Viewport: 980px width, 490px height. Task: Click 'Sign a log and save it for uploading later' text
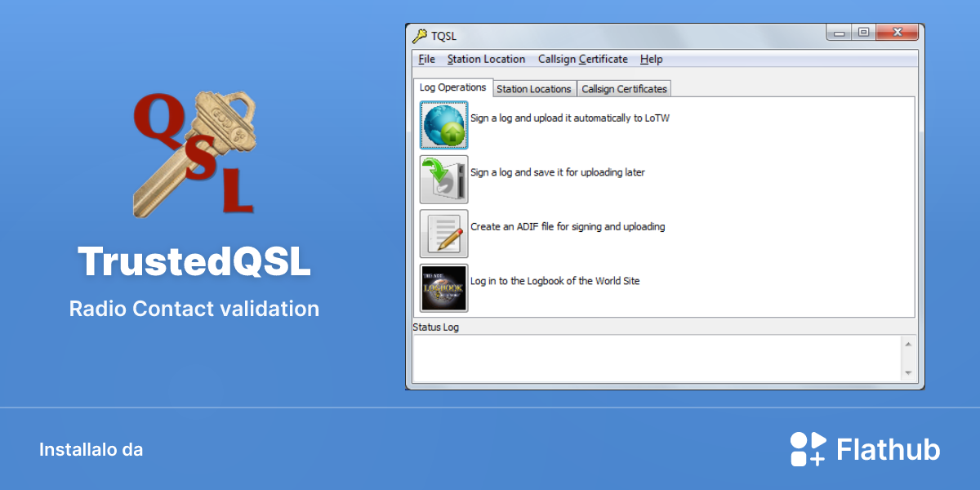click(x=558, y=172)
